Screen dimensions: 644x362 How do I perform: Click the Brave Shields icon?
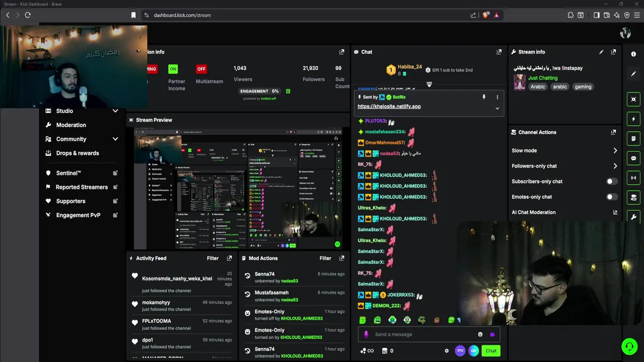[x=486, y=15]
